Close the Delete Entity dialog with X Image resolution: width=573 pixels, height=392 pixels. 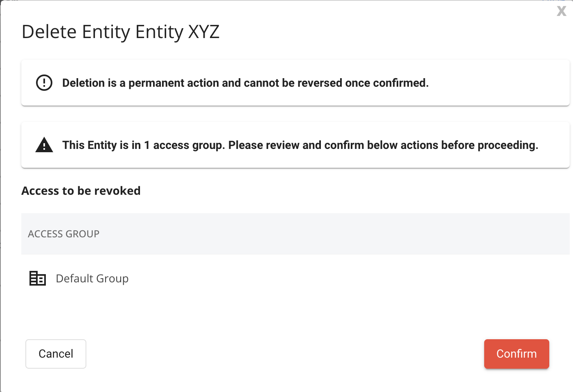pyautogui.click(x=562, y=11)
